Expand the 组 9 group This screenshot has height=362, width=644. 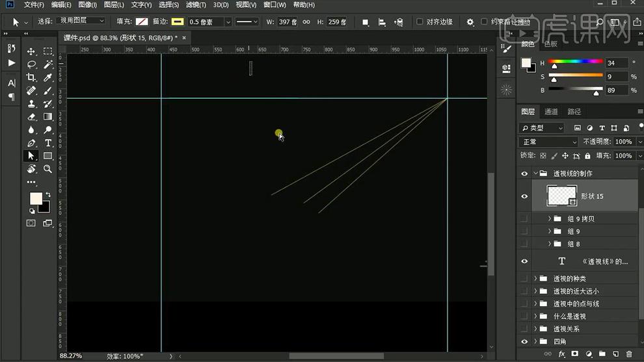click(549, 231)
